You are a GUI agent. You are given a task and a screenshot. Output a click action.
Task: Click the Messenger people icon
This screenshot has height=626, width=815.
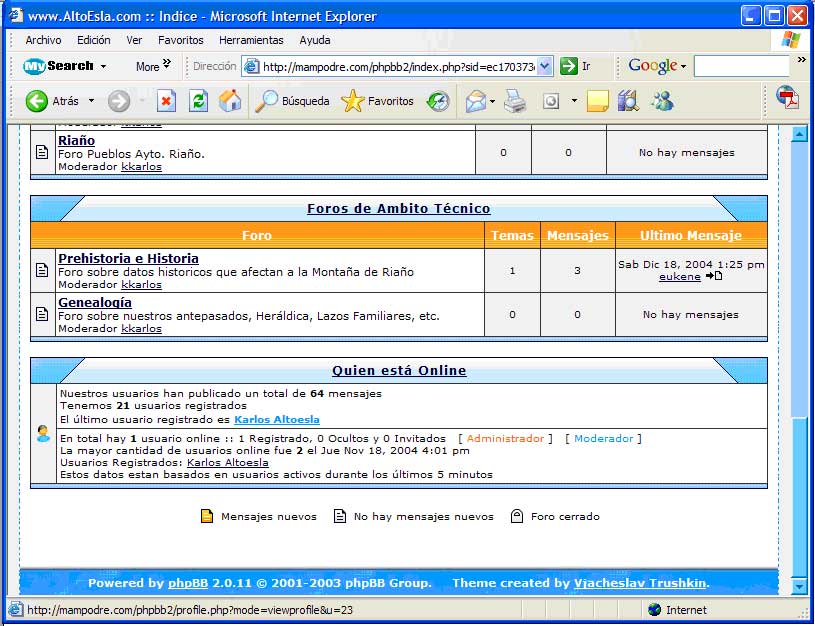[x=662, y=101]
